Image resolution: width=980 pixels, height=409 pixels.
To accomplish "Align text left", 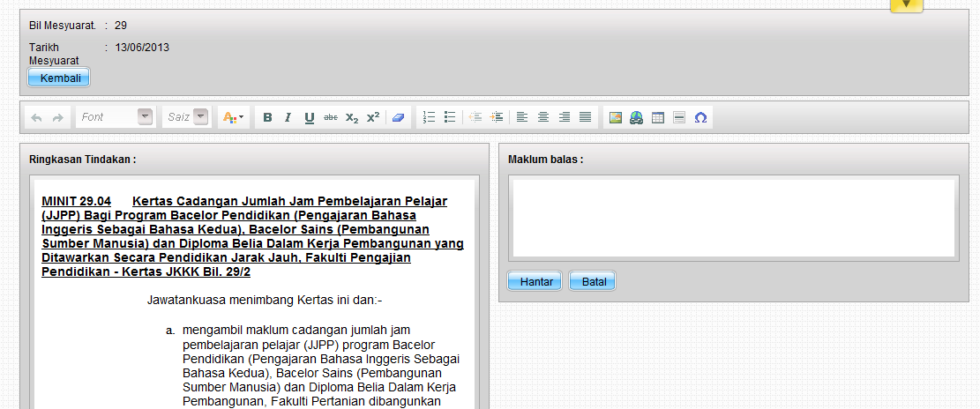I will coord(522,116).
